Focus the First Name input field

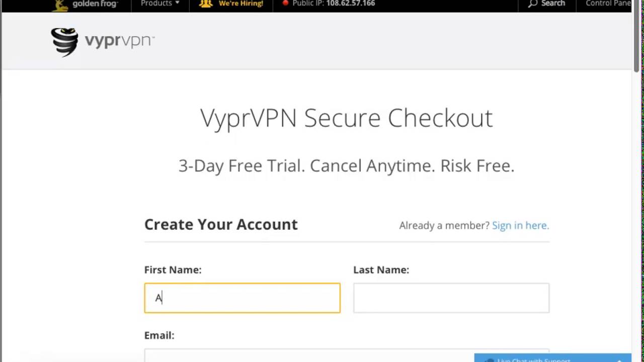(242, 298)
